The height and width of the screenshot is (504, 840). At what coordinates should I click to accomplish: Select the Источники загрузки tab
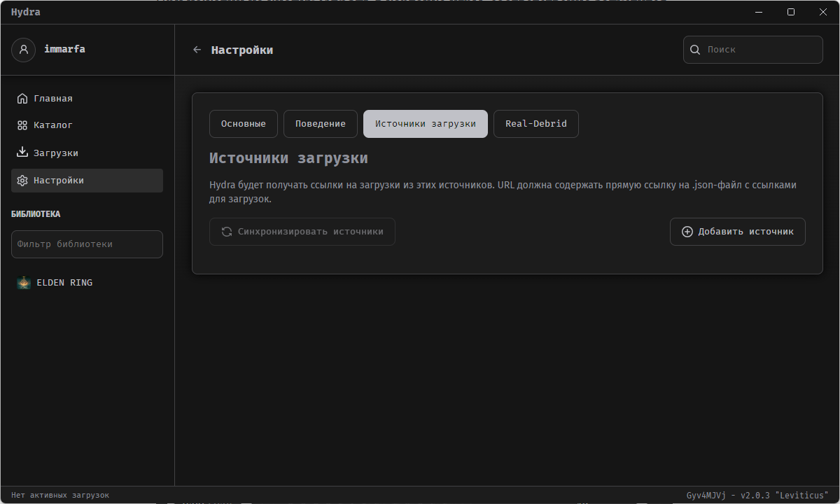tap(426, 124)
